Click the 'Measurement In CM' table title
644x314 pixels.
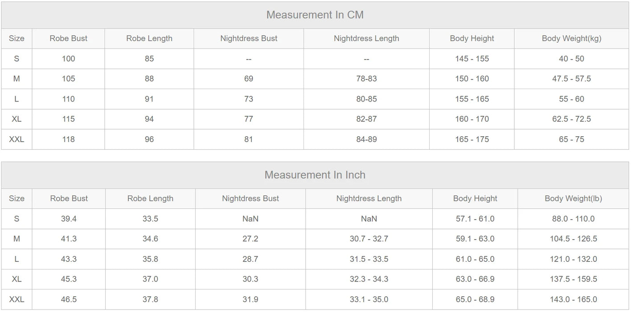point(315,15)
